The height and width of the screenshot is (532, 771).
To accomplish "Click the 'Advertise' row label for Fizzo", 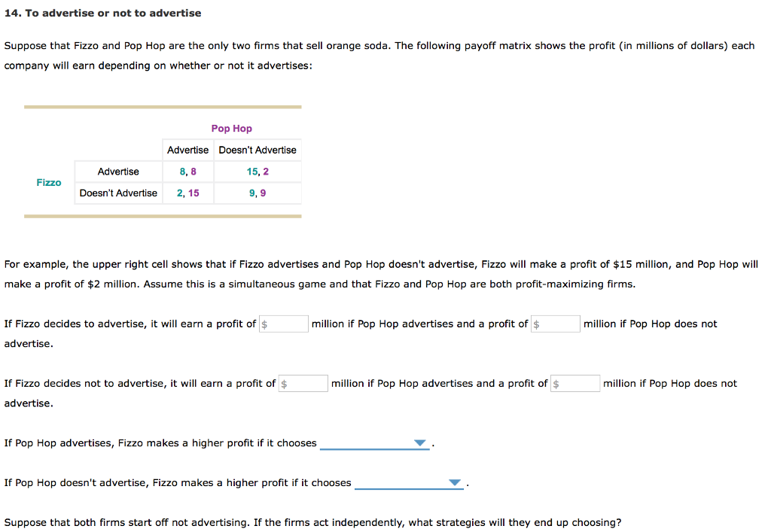I will tap(118, 171).
